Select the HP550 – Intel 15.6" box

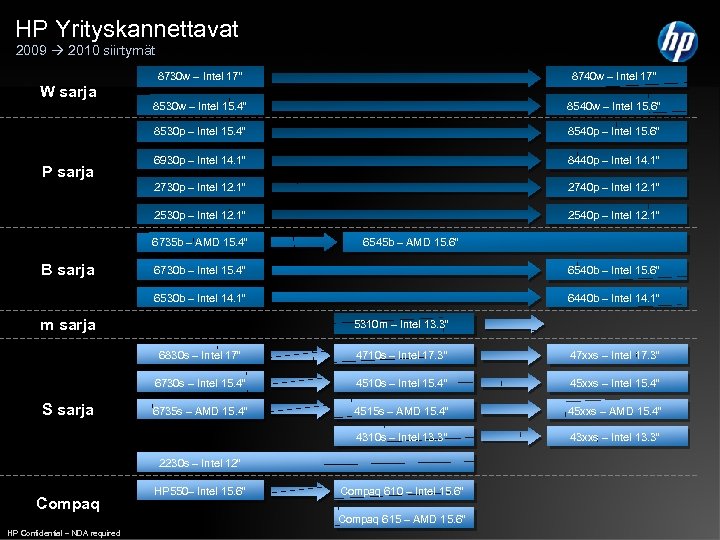tap(200, 490)
